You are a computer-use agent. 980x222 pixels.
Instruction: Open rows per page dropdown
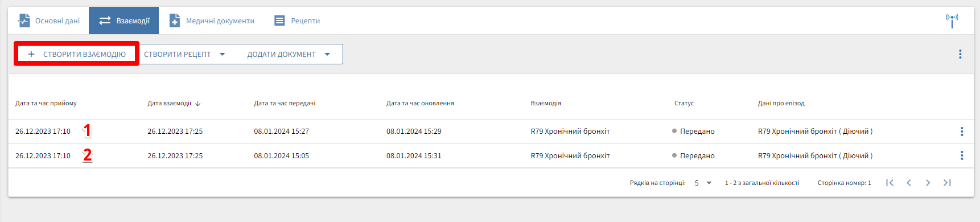(703, 183)
